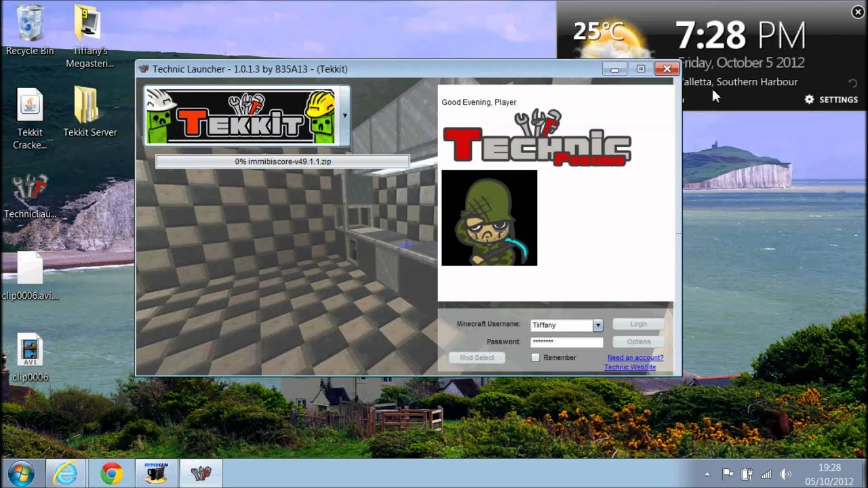Open the volume speaker tray icon
This screenshot has width=868, height=488.
(x=786, y=474)
